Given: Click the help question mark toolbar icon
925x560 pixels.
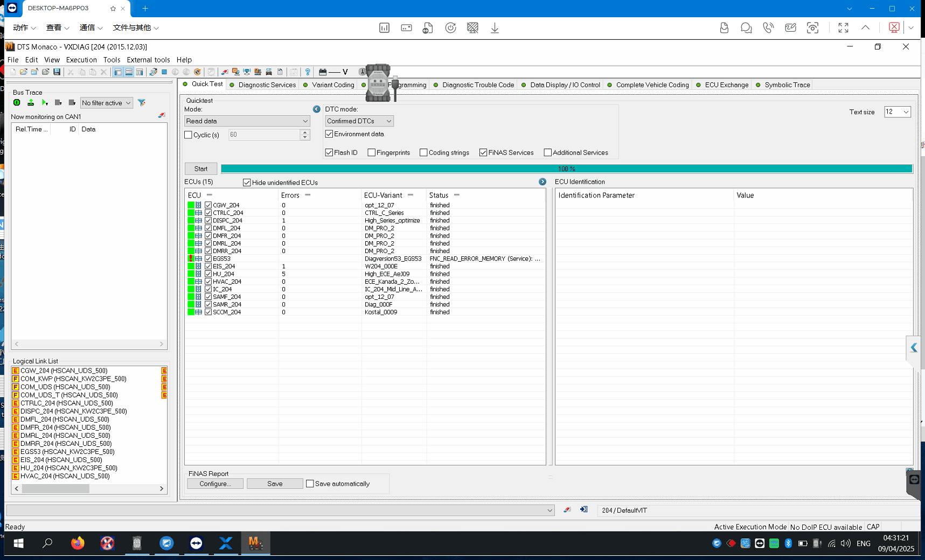Looking at the screenshot, I should click(x=308, y=72).
